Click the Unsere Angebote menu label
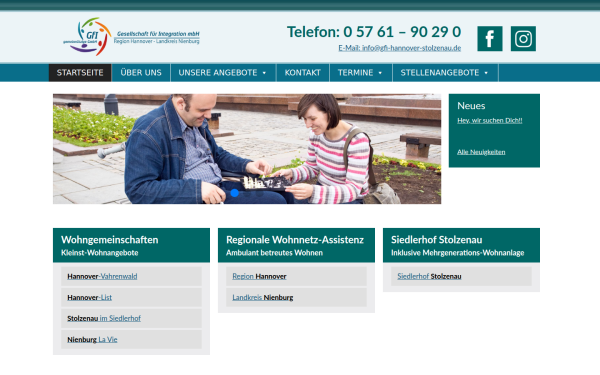This screenshot has height=375, width=600. tap(218, 73)
